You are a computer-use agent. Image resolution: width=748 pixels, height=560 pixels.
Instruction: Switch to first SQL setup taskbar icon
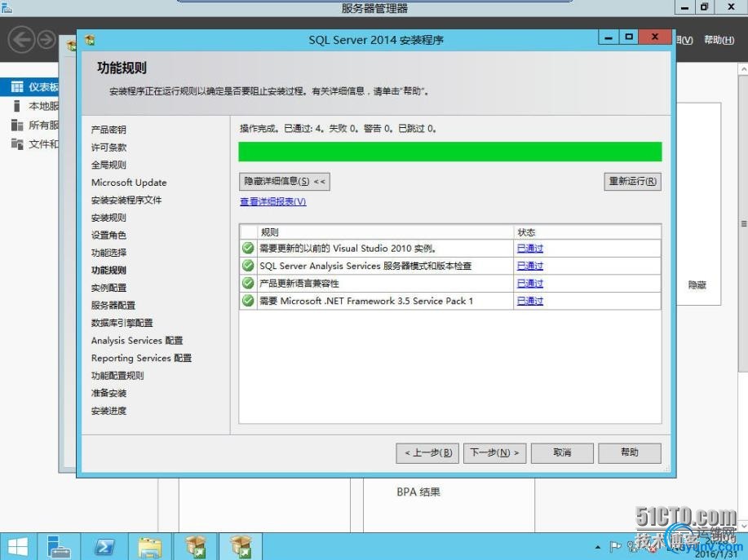coord(196,547)
